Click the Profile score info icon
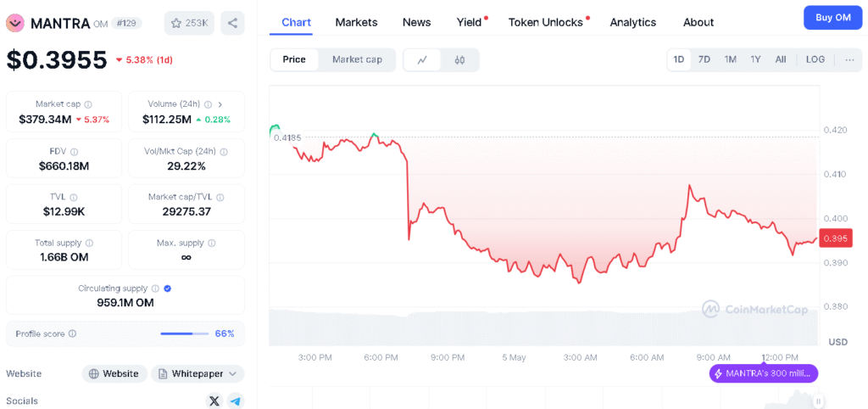The height and width of the screenshot is (409, 868). 73,333
